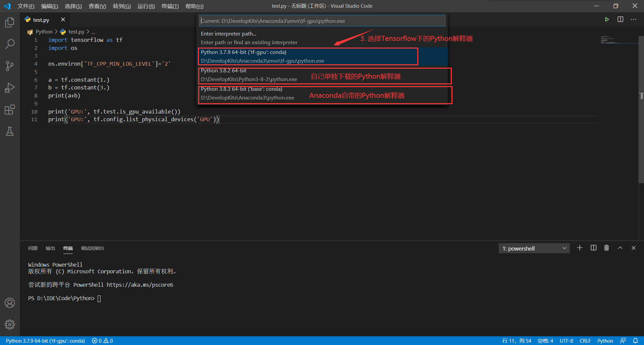Click the VS Code logo icon

tap(7, 6)
